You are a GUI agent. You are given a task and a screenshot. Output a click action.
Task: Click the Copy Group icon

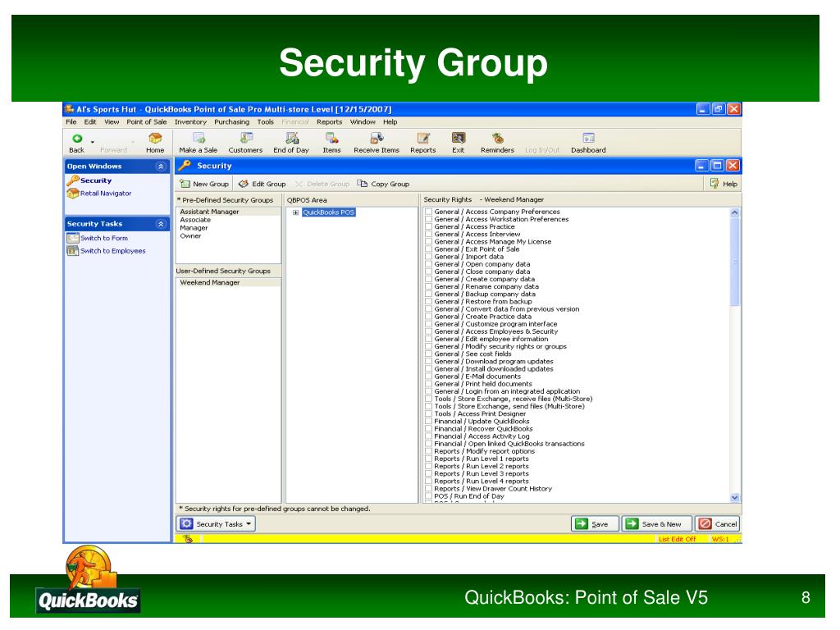pyautogui.click(x=363, y=184)
